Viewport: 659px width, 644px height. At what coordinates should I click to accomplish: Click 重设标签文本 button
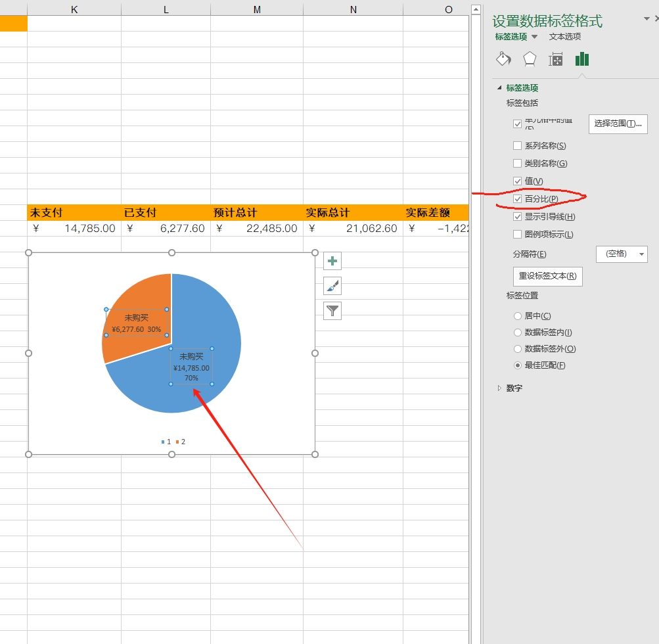tap(547, 276)
